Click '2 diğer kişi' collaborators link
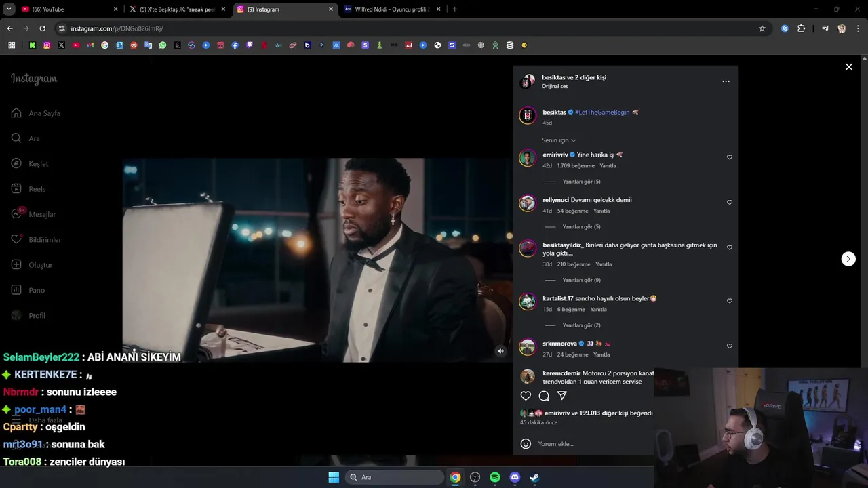868x488 pixels. [x=591, y=77]
